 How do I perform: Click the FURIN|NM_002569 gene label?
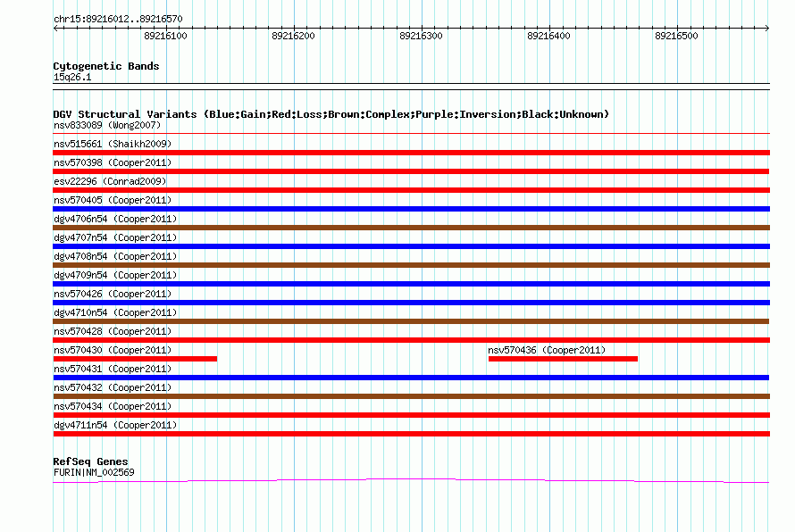click(x=94, y=473)
